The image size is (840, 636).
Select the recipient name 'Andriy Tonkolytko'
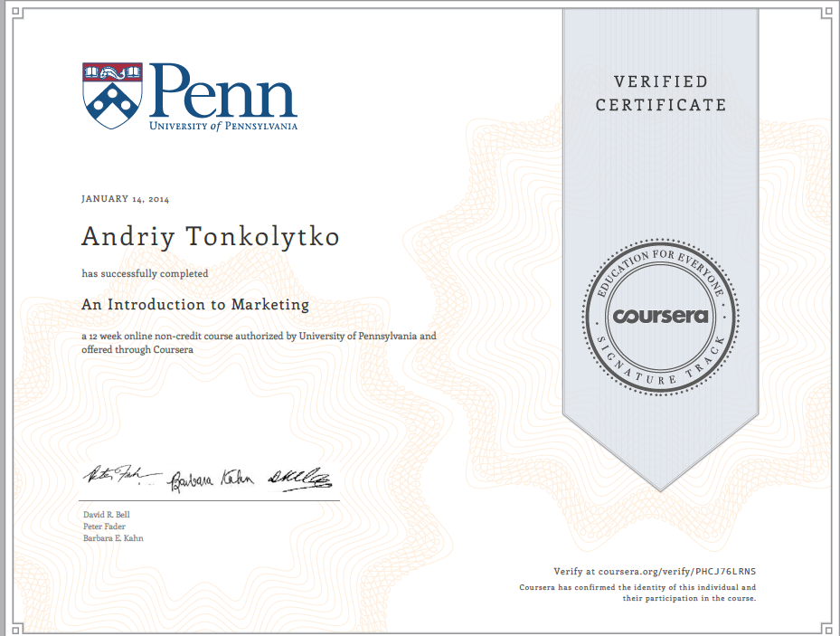coord(211,237)
